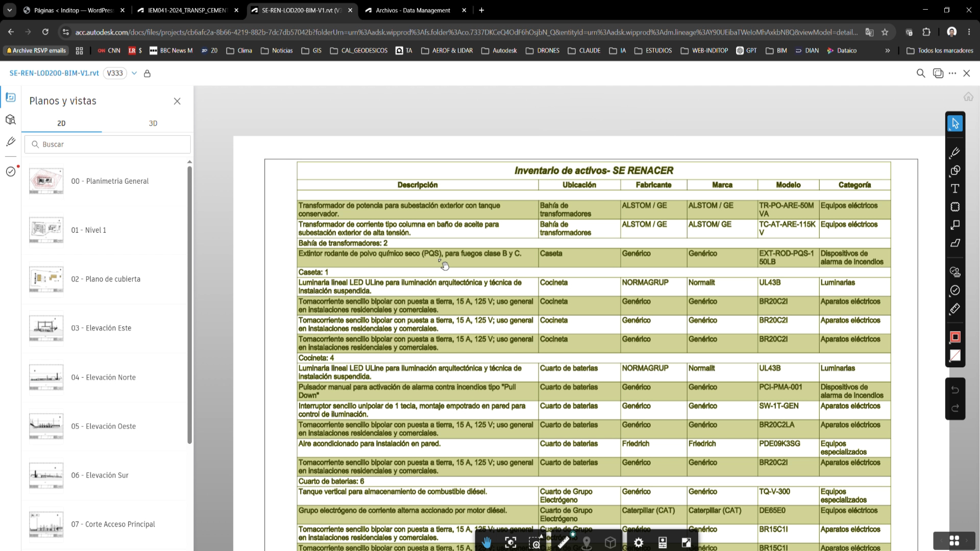Open 04 - Elevación Norte sheet

[x=105, y=378]
